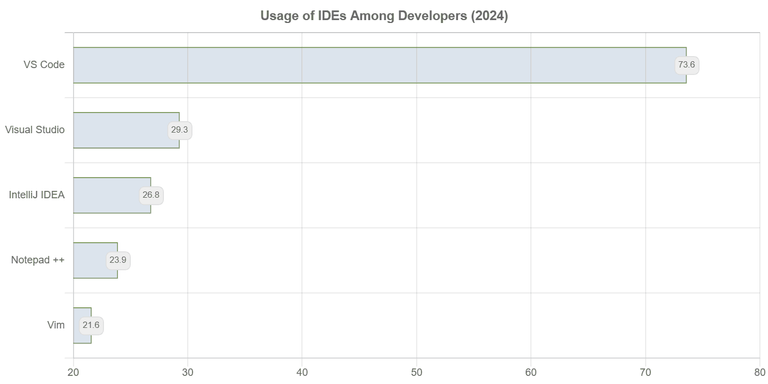Click the 29.3 data label
Image resolution: width=768 pixels, height=384 pixels.
[180, 130]
